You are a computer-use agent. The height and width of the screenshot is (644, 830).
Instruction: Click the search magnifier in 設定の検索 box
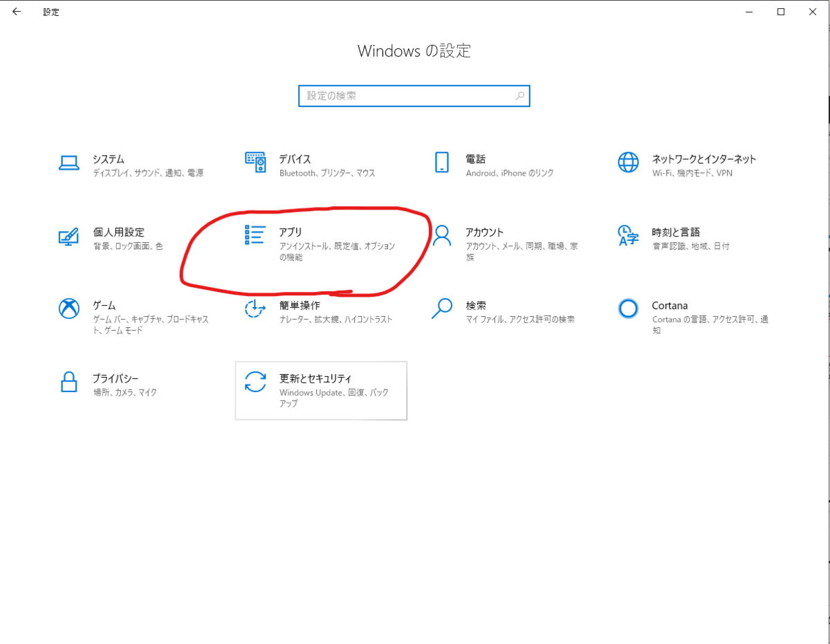pyautogui.click(x=520, y=96)
